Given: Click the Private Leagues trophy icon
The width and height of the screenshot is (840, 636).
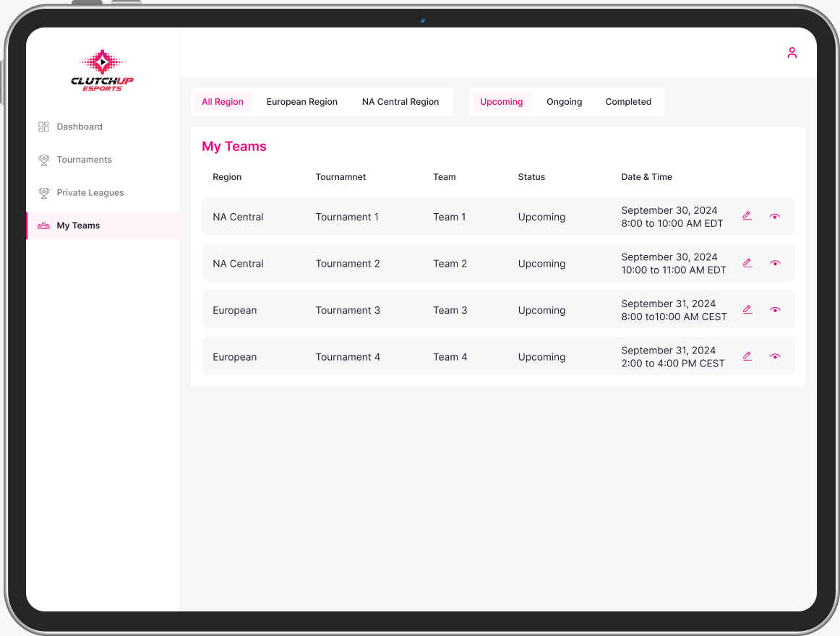Looking at the screenshot, I should tap(44, 193).
